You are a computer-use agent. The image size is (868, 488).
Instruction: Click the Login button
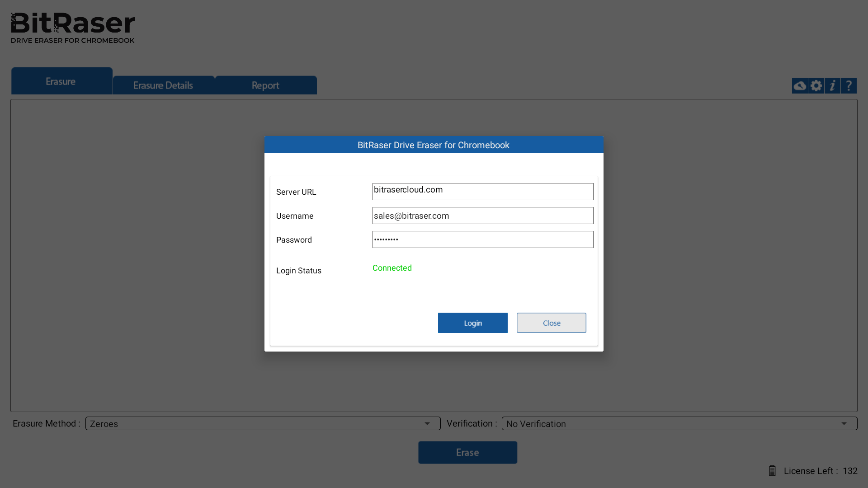pos(472,323)
